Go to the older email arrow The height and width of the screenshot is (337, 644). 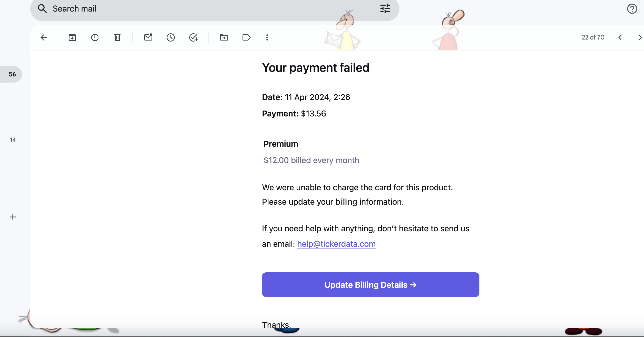point(640,37)
